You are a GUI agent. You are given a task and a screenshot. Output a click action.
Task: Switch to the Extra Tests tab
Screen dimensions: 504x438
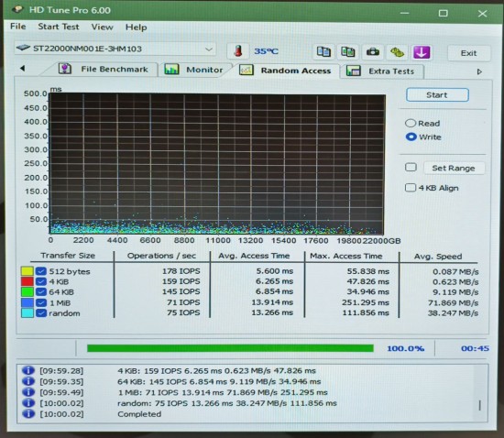[x=381, y=71]
